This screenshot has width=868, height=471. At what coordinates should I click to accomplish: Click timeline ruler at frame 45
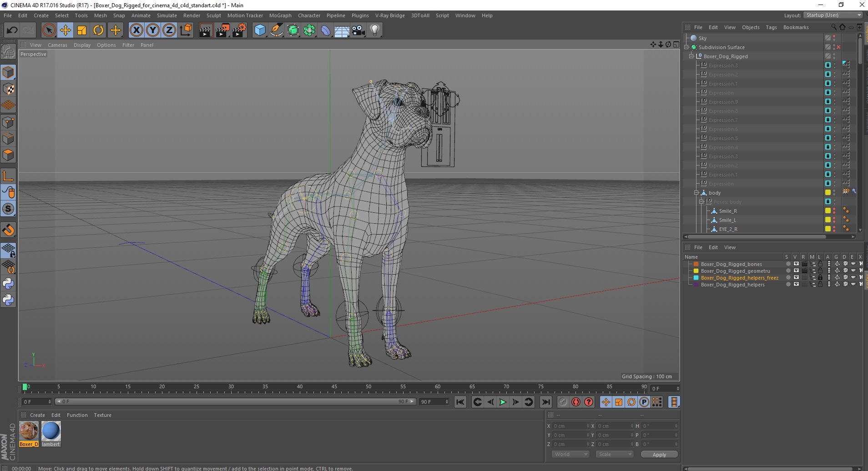(334, 388)
